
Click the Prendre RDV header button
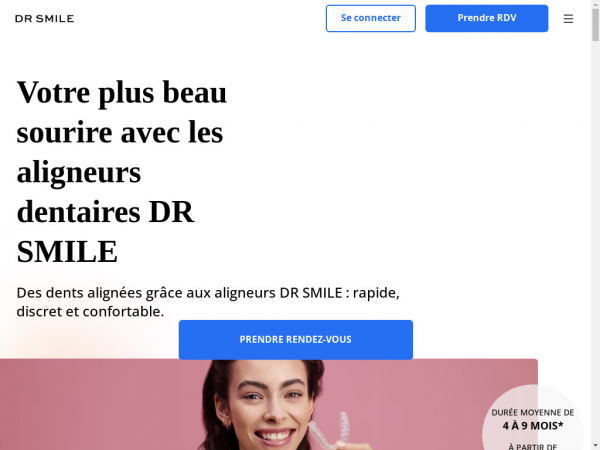point(486,18)
